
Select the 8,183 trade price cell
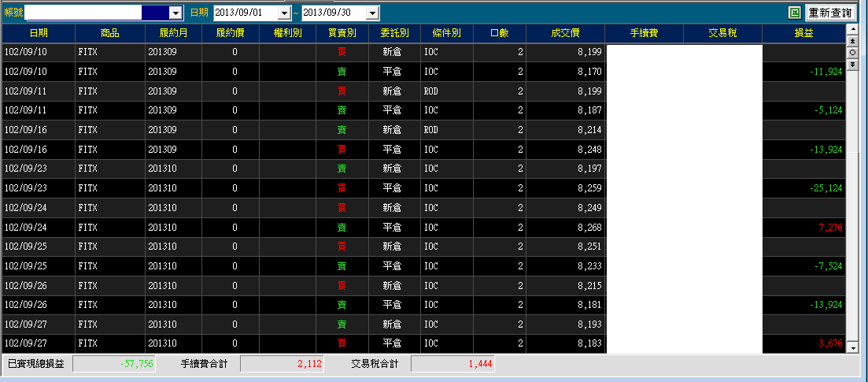[x=566, y=343]
